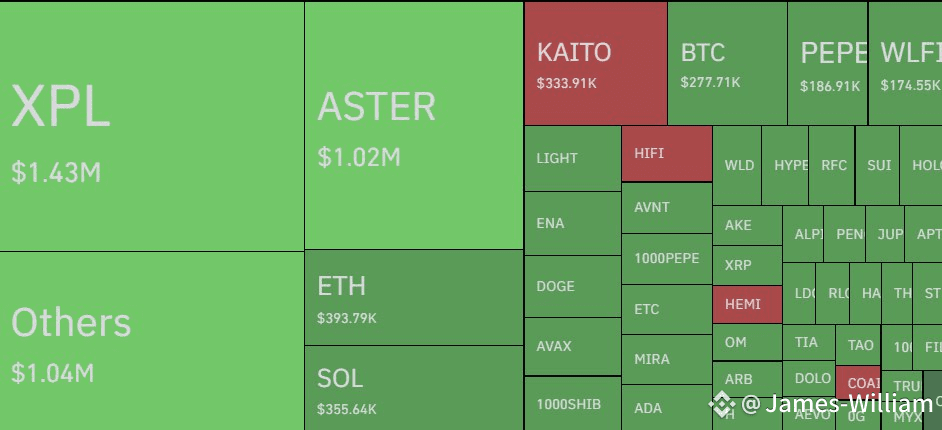This screenshot has width=942, height=430.
Task: Click the Binance logo watermark icon
Action: 722,404
